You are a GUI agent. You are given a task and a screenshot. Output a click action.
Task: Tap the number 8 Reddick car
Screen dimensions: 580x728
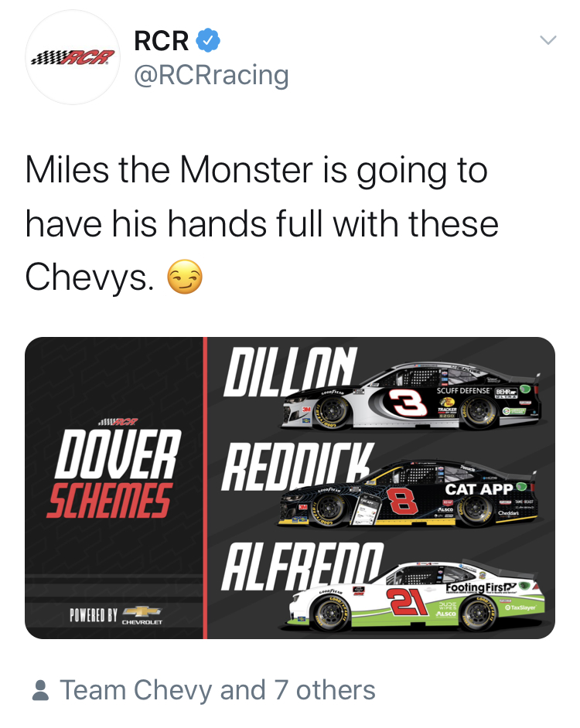click(x=408, y=493)
